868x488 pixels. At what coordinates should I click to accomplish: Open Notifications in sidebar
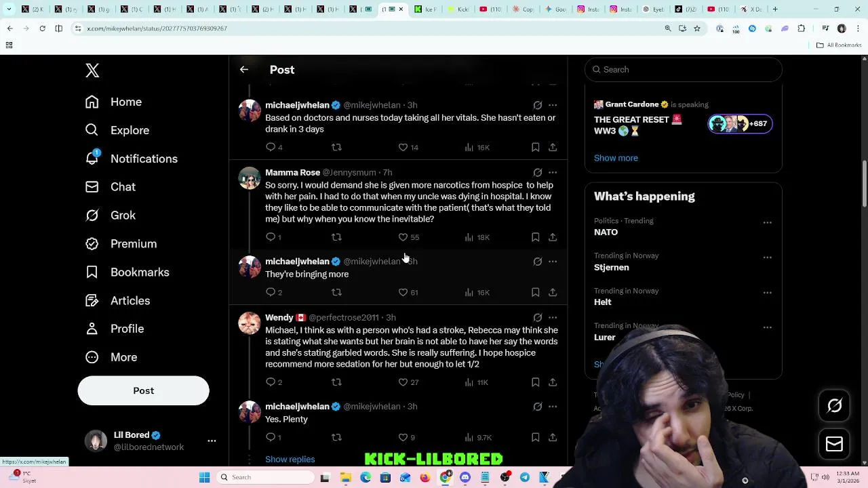[x=132, y=159]
